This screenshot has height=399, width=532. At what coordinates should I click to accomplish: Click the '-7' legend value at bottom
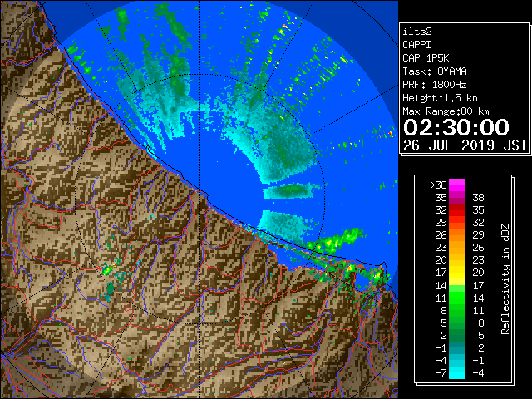pyautogui.click(x=441, y=373)
